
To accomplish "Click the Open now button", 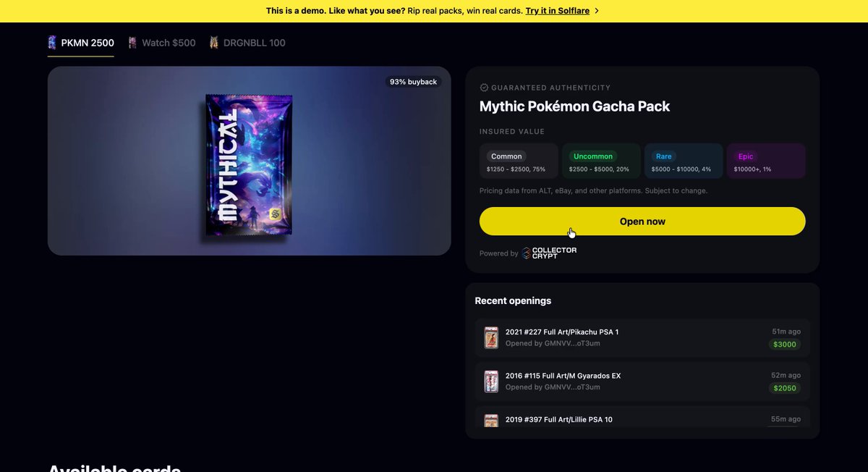I will click(x=642, y=222).
